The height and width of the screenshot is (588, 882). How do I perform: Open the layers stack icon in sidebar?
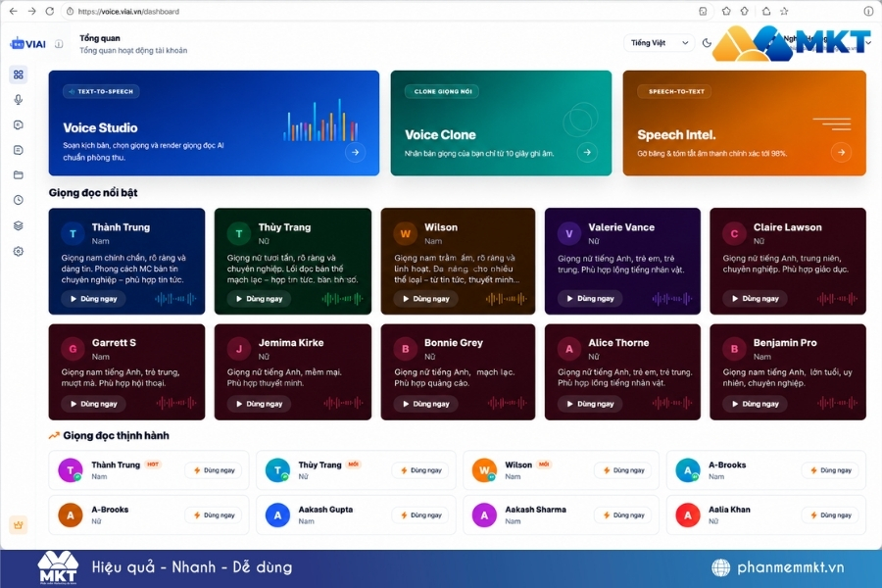pyautogui.click(x=19, y=225)
